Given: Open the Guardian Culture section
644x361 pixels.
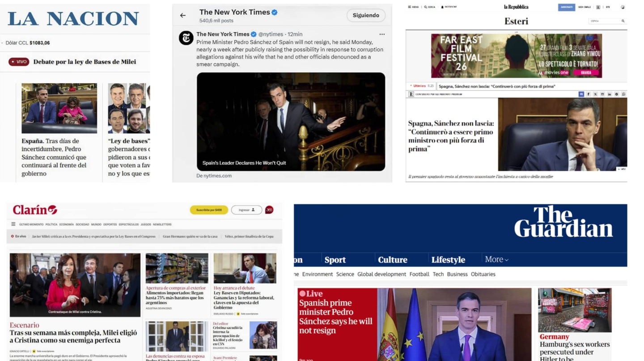Looking at the screenshot, I should [x=392, y=260].
